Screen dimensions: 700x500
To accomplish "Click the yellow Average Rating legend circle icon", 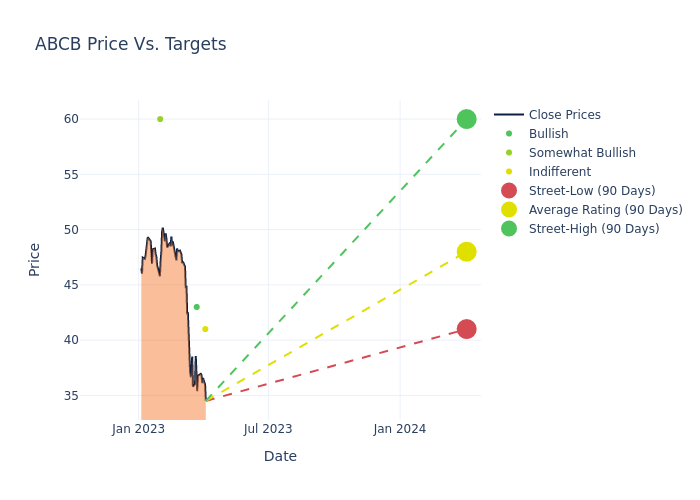I will (509, 210).
